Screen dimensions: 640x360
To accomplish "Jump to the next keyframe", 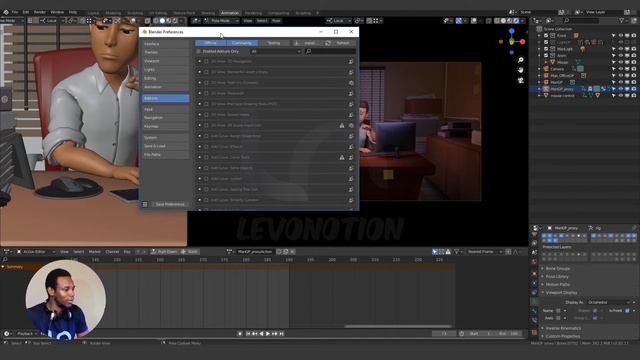I will point(275,333).
